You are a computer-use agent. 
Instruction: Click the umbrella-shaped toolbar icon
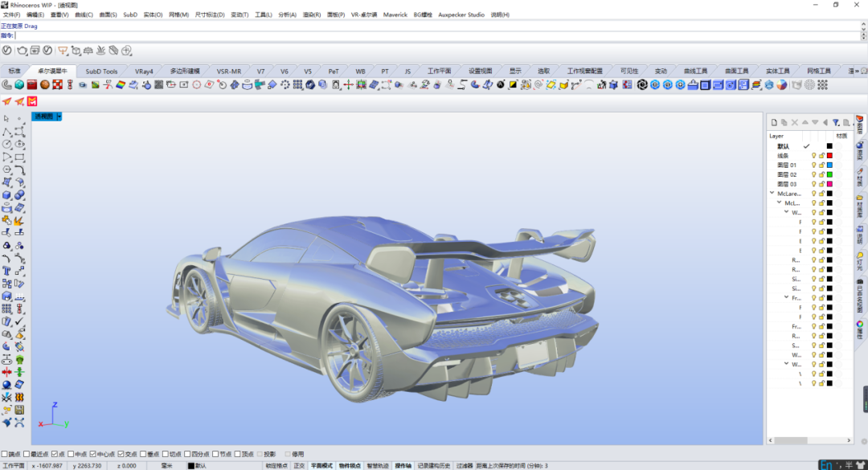point(88,51)
